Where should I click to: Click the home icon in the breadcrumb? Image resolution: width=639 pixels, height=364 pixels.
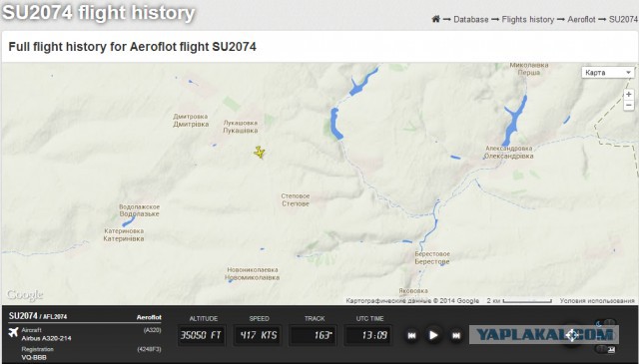436,19
